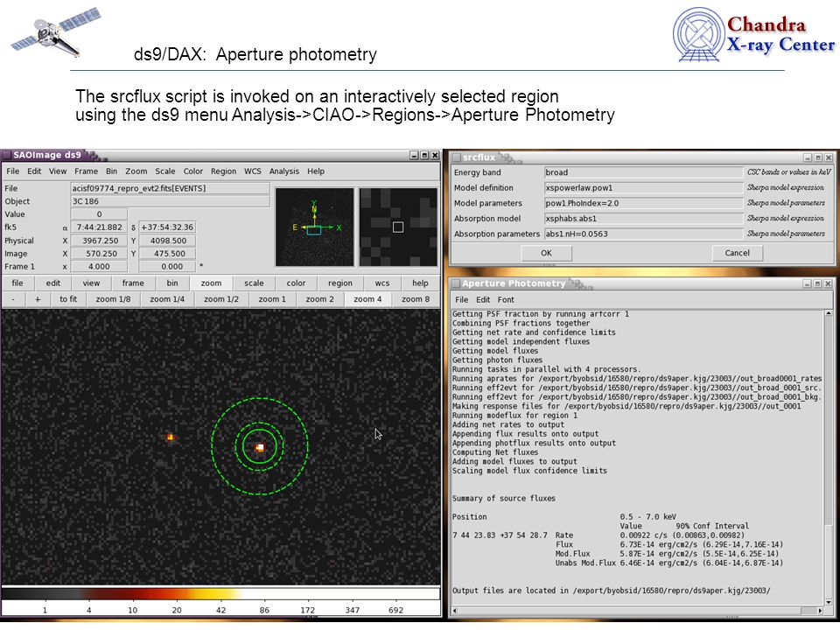The width and height of the screenshot is (840, 630).
Task: Click the colorbar at the bottom
Action: pos(220,593)
